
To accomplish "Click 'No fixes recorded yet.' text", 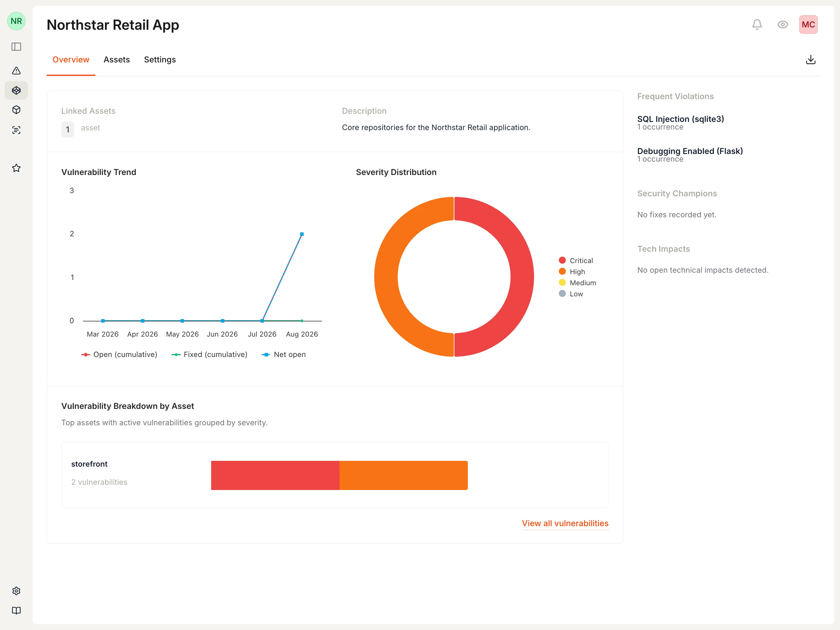I will [677, 215].
